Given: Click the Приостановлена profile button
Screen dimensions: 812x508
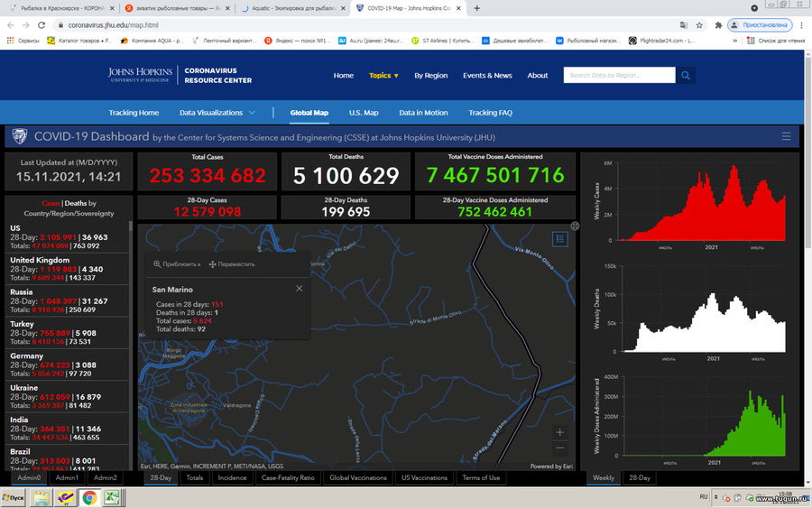Looking at the screenshot, I should pyautogui.click(x=761, y=25).
